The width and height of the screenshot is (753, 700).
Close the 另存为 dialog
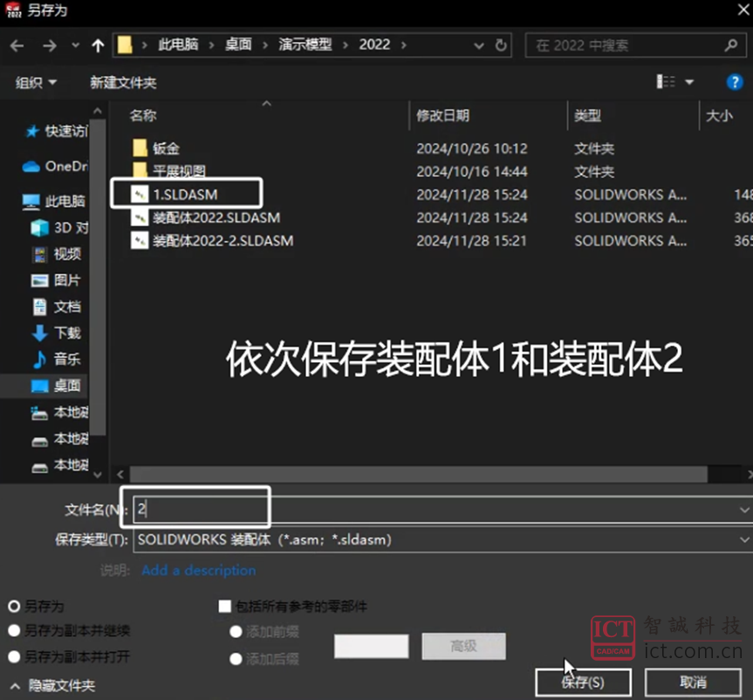tap(743, 10)
